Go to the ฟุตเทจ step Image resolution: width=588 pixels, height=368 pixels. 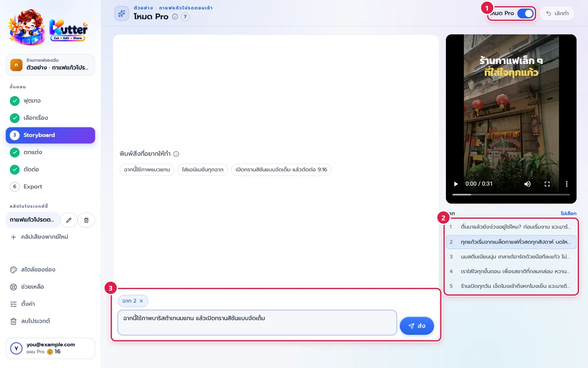point(50,101)
